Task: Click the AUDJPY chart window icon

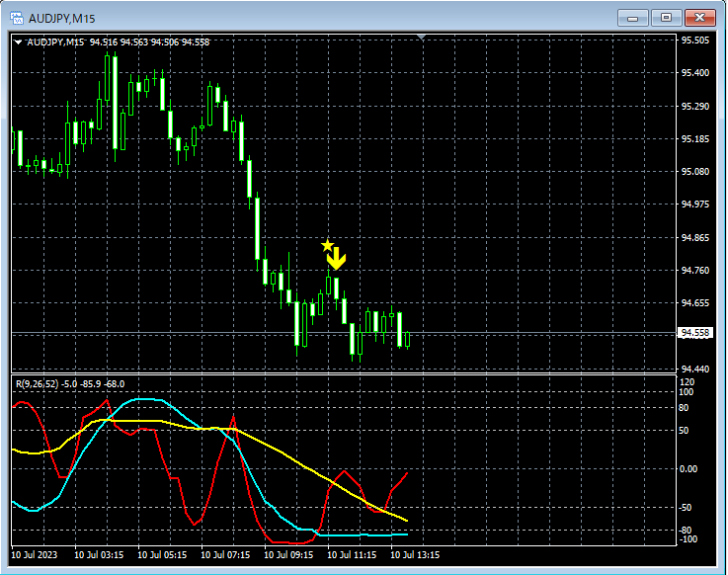Action: point(17,18)
